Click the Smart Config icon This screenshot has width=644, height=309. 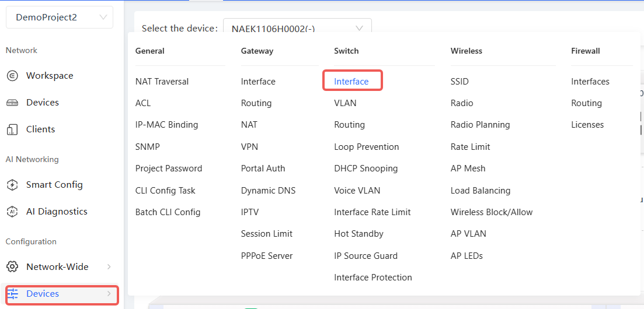coord(12,185)
